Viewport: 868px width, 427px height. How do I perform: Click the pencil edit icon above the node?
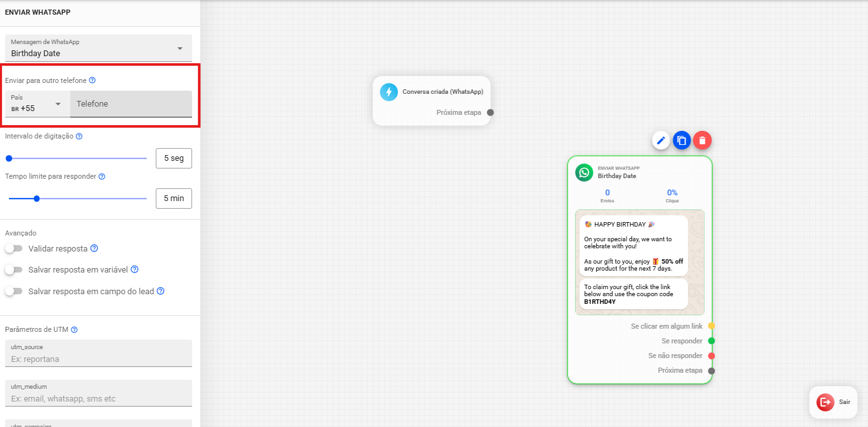point(661,140)
